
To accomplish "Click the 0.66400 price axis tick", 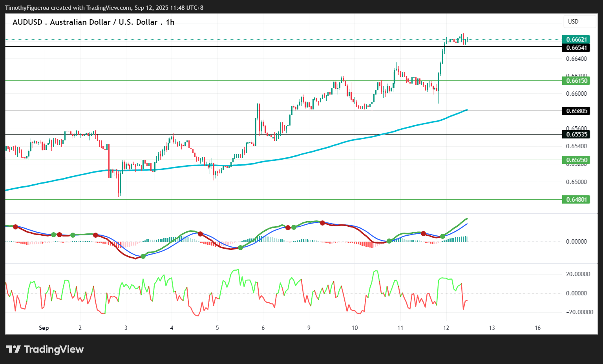I will click(x=576, y=59).
